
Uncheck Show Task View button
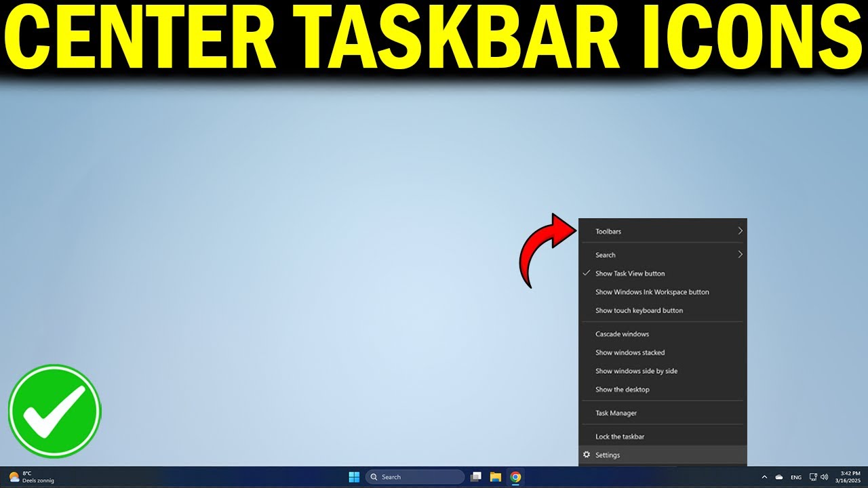[x=663, y=273]
